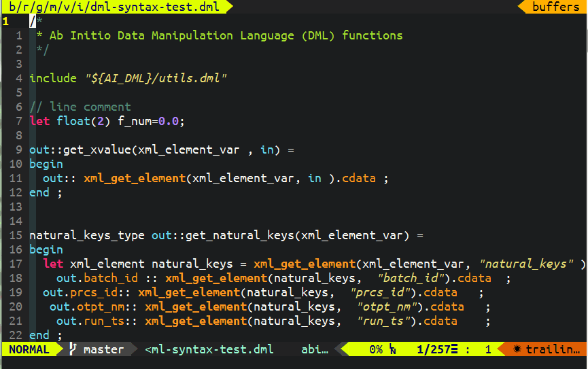Screen dimensions: 588x369
Task: Click out.run_ts on line 21
Action: click(x=90, y=321)
